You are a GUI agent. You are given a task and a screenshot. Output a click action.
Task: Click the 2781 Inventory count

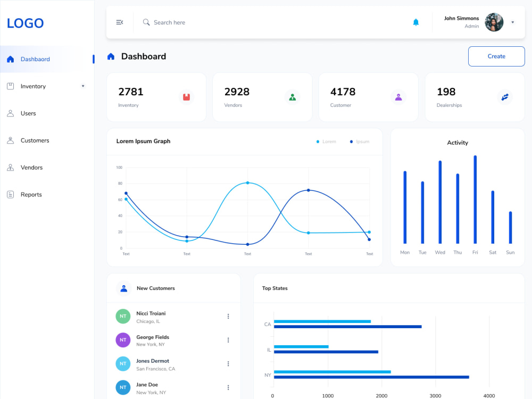click(131, 92)
